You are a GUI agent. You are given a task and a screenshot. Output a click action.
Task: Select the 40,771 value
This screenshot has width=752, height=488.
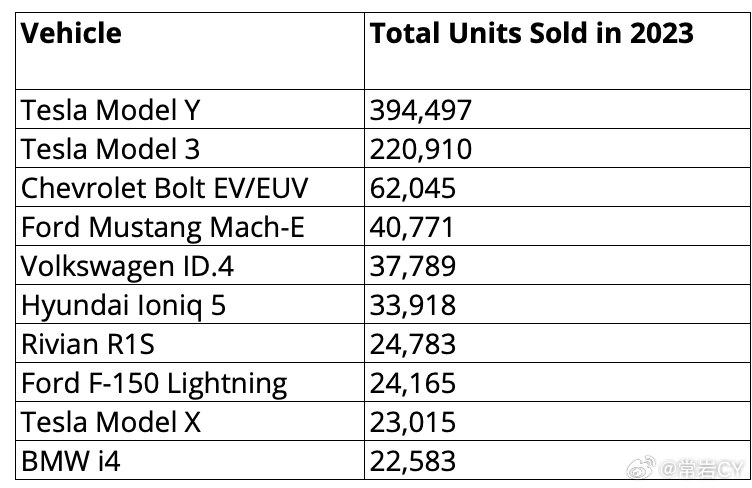click(x=411, y=227)
